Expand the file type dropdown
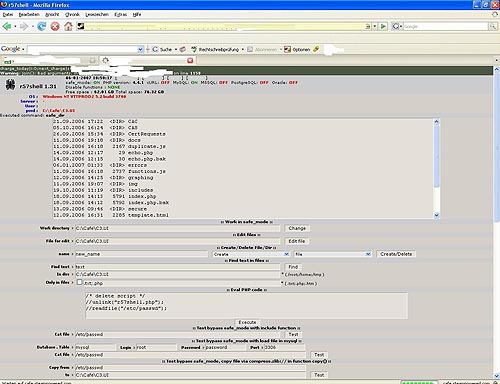The height and width of the screenshot is (384, 500). pyautogui.click(x=333, y=254)
